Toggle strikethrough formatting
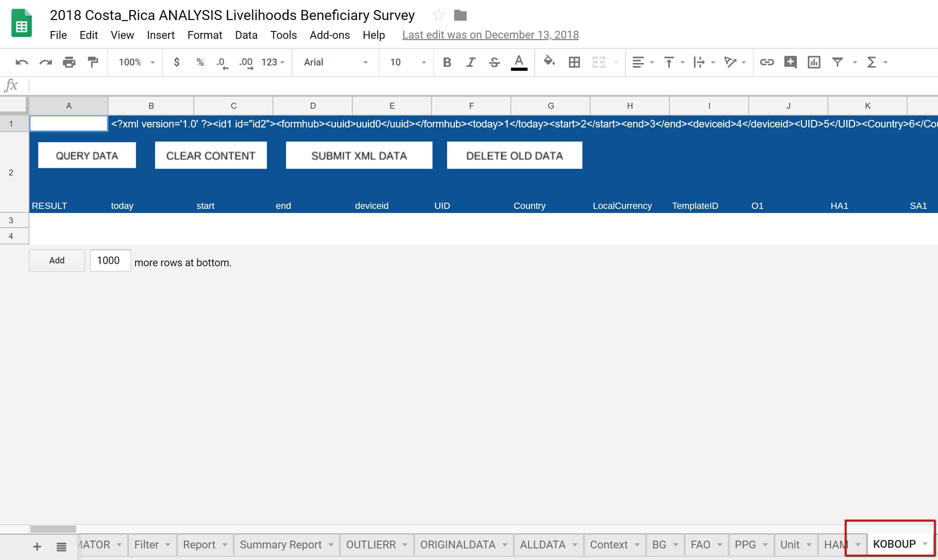Image resolution: width=938 pixels, height=560 pixels. pos(494,62)
